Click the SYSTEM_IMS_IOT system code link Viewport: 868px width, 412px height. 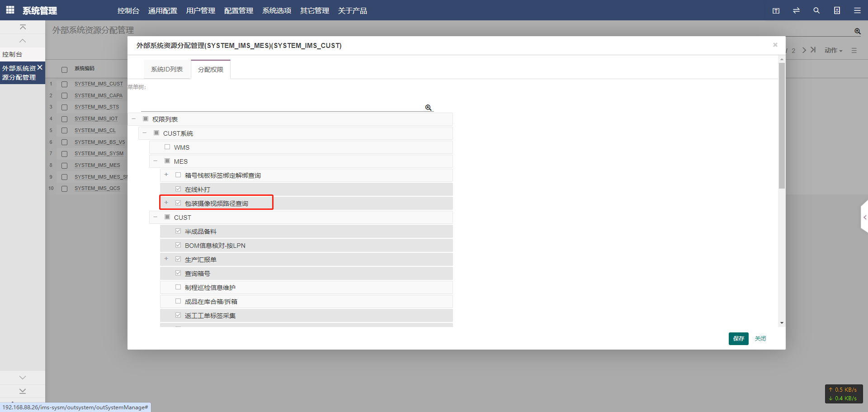pyautogui.click(x=96, y=118)
